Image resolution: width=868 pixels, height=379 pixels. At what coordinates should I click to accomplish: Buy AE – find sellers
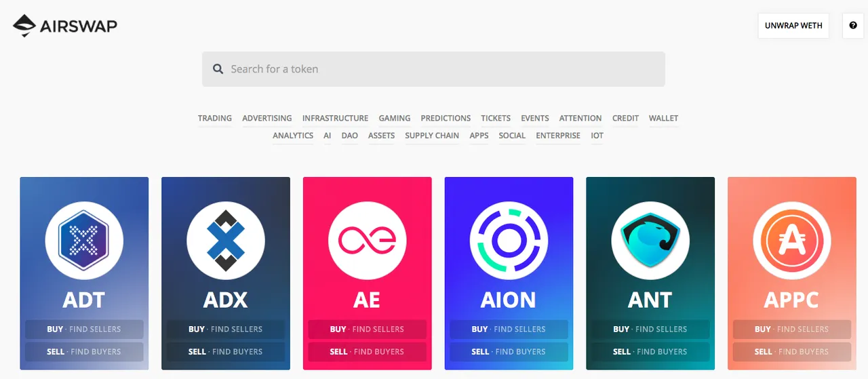pos(367,330)
